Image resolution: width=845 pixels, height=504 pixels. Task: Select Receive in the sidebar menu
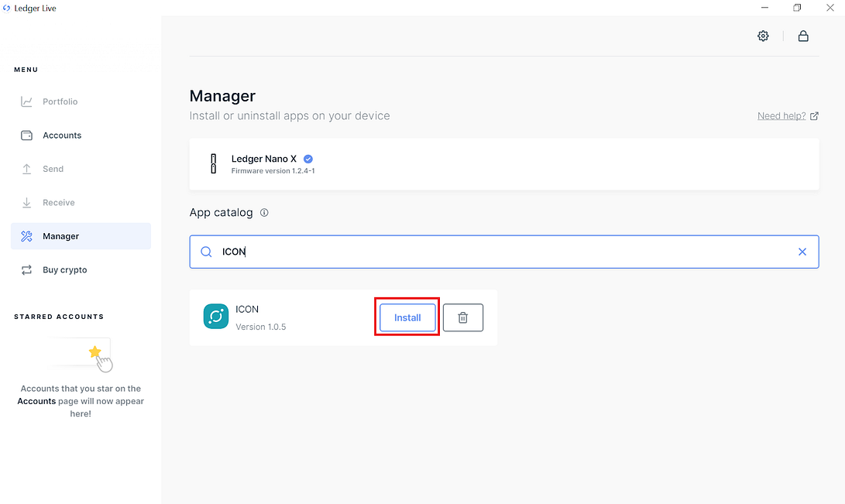pos(81,203)
